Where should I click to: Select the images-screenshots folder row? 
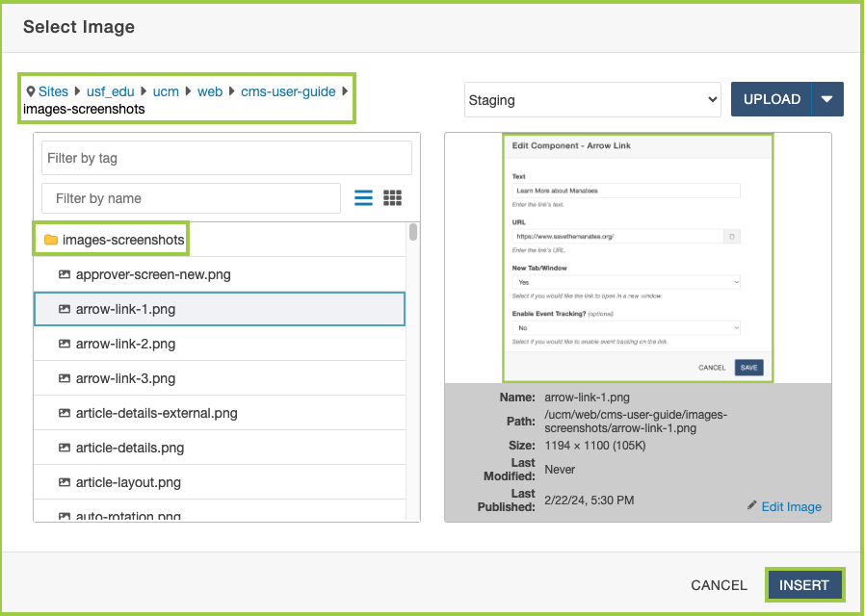[x=220, y=240]
